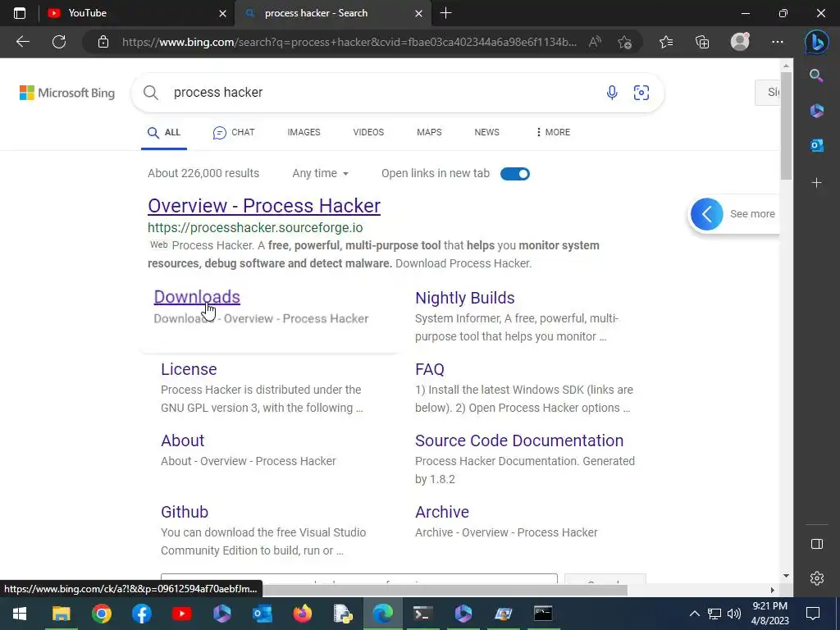
Task: Open the Any time filter dropdown
Action: (321, 174)
